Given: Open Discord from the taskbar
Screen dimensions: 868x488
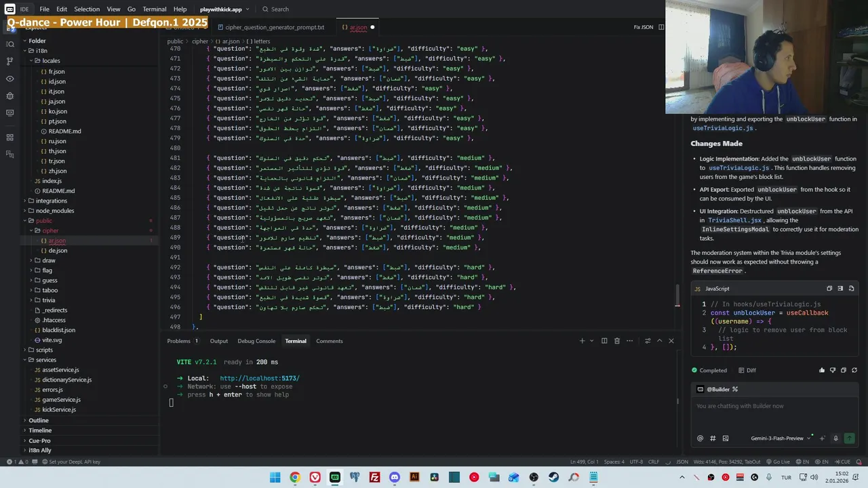Looking at the screenshot, I should pyautogui.click(x=395, y=477).
